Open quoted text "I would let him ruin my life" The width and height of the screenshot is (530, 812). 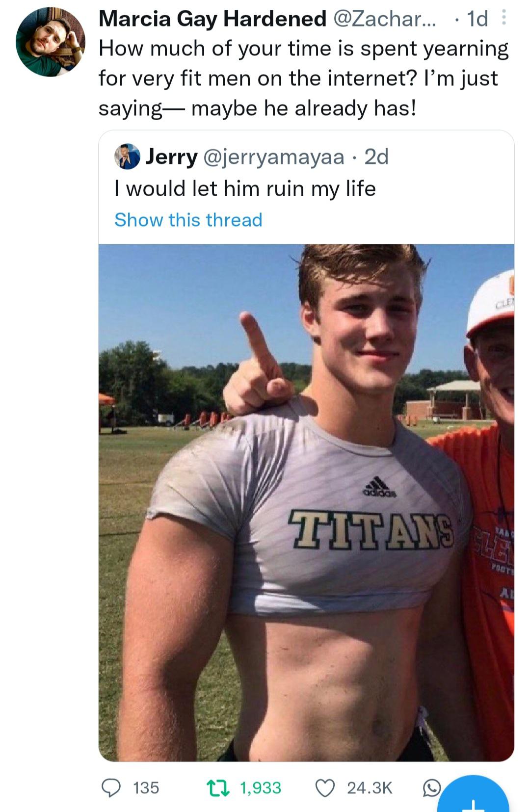pos(245,188)
